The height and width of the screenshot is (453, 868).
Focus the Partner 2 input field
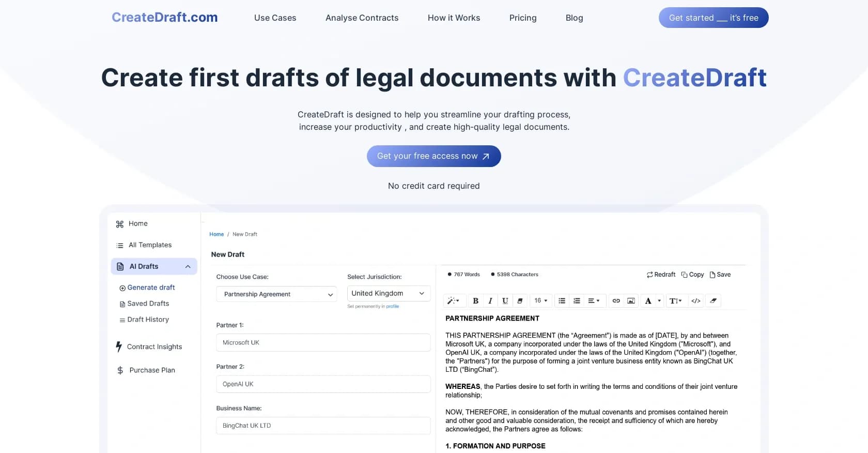pos(323,384)
